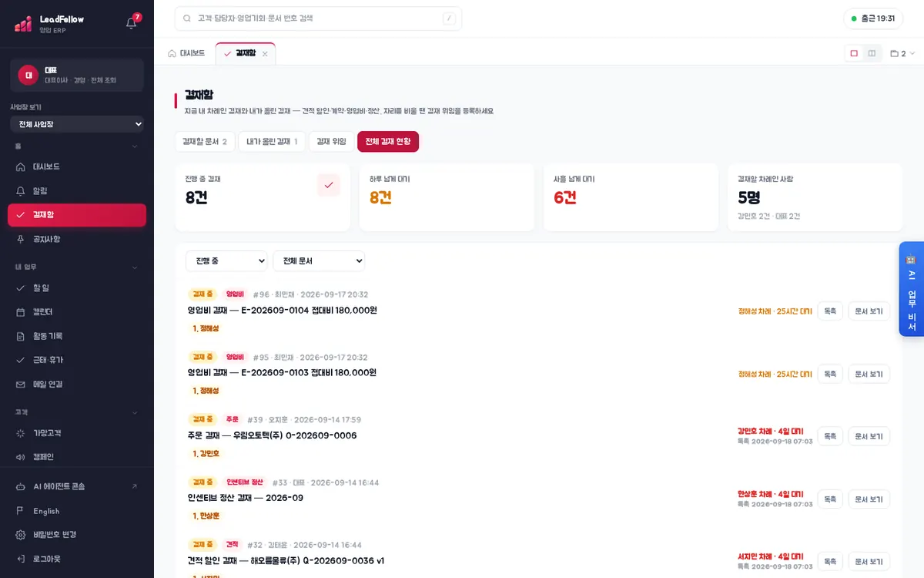Click the 대표 user avatar

point(28,75)
